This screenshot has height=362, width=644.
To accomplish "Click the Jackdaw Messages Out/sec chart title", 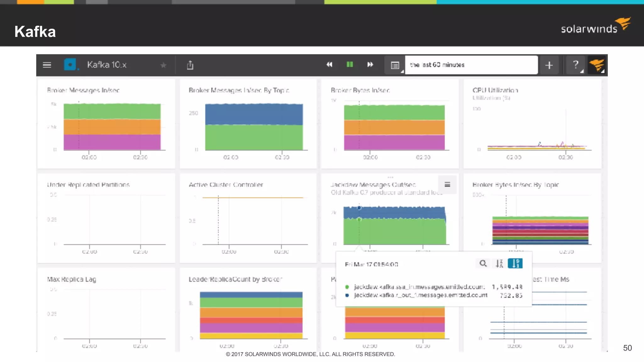I will [x=373, y=185].
